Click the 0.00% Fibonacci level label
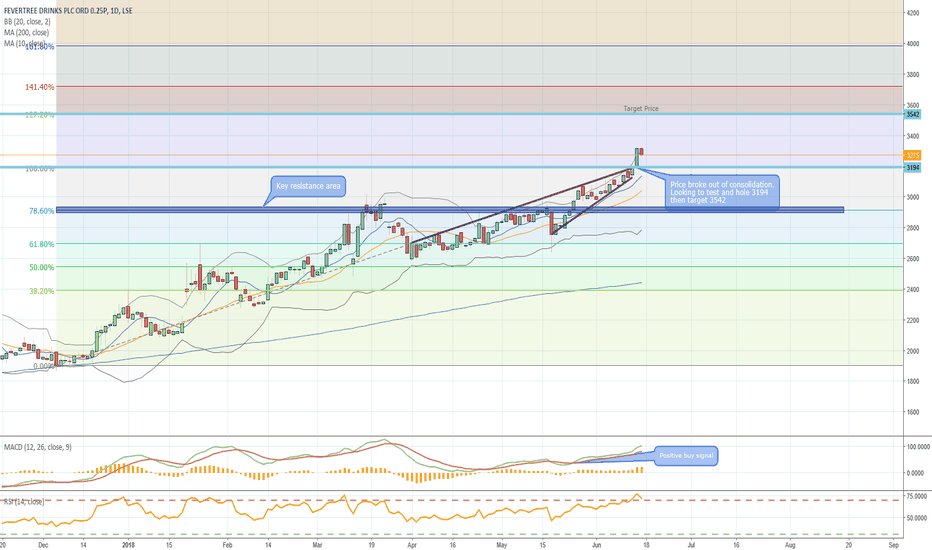Image resolution: width=932 pixels, height=550 pixels. pyautogui.click(x=44, y=366)
